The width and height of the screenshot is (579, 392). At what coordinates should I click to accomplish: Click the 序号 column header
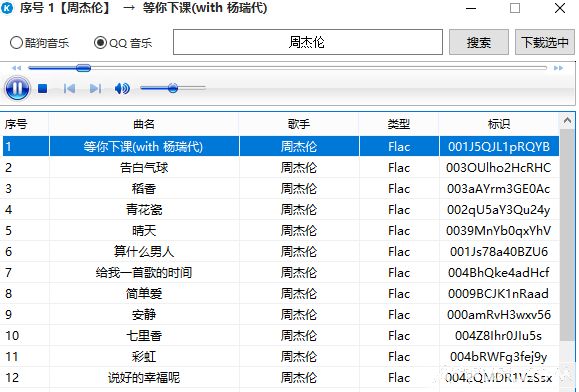click(25, 124)
